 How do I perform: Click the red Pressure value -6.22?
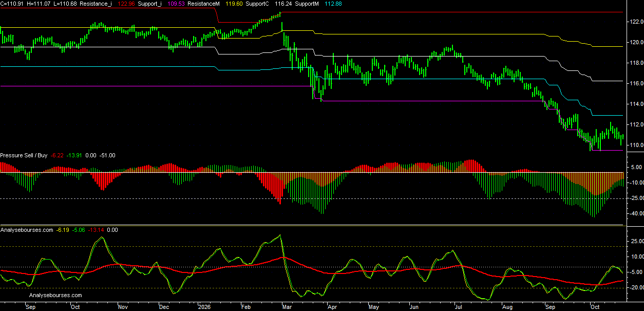click(58, 155)
